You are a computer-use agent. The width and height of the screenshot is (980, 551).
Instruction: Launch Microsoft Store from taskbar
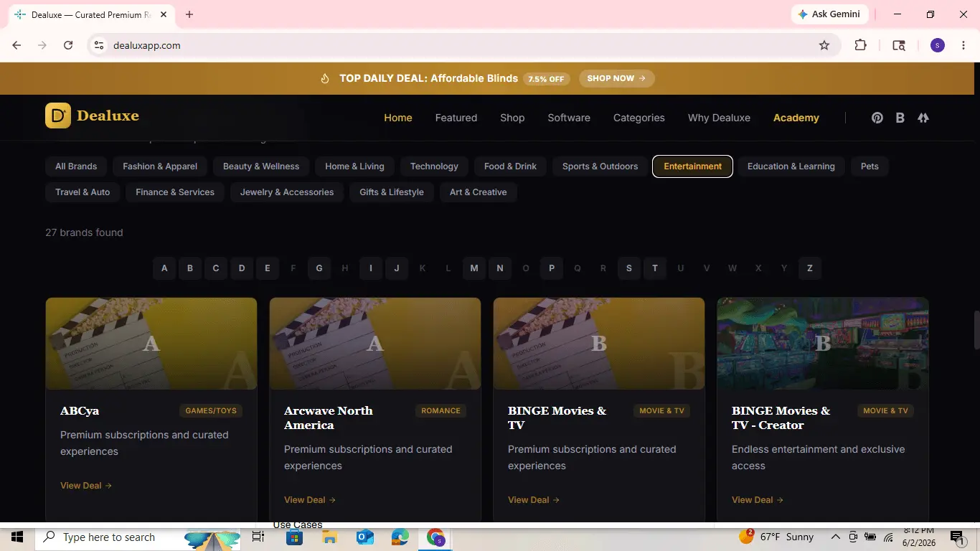pos(294,537)
